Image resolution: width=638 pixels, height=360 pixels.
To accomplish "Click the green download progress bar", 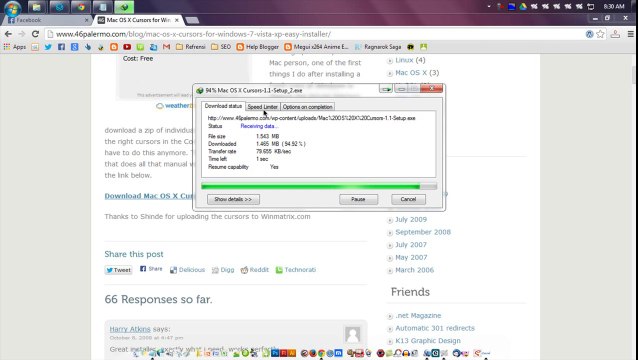I will pos(319,186).
